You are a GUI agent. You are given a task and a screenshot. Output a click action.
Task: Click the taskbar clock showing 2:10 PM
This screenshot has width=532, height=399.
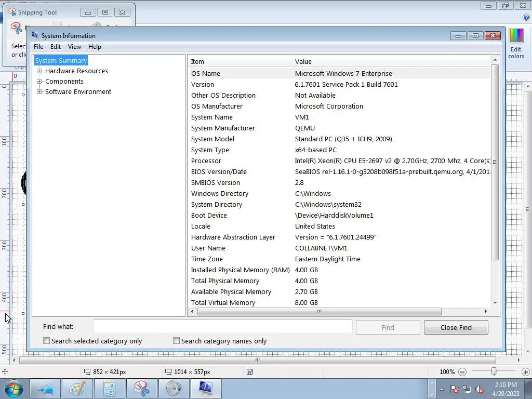click(x=506, y=389)
